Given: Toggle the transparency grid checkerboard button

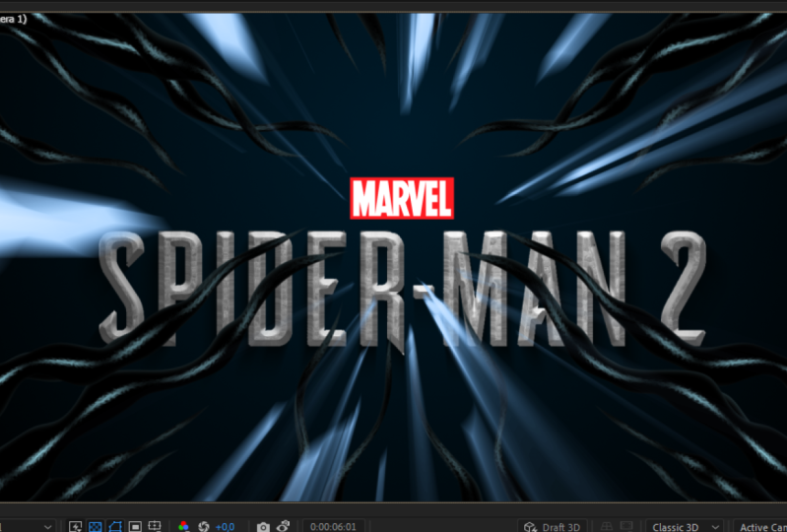Looking at the screenshot, I should point(95,526).
